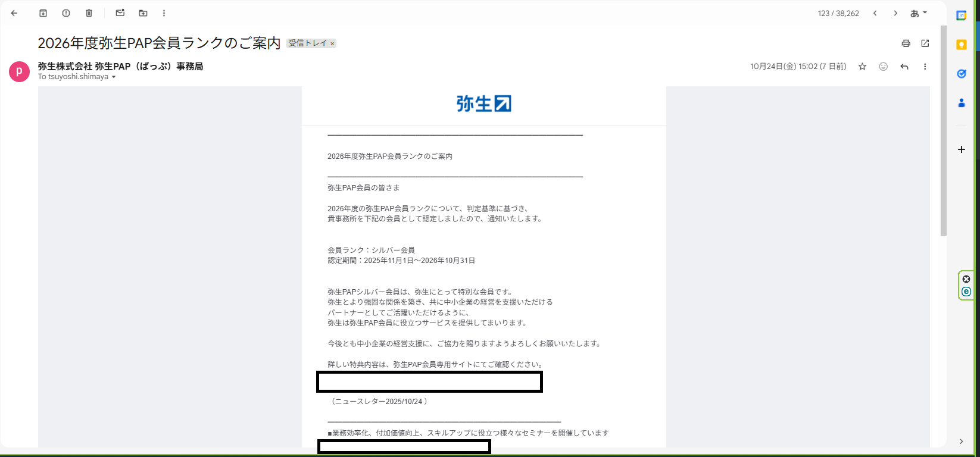The image size is (980, 457).
Task: Open Google Keep in the side panel
Action: (x=961, y=45)
